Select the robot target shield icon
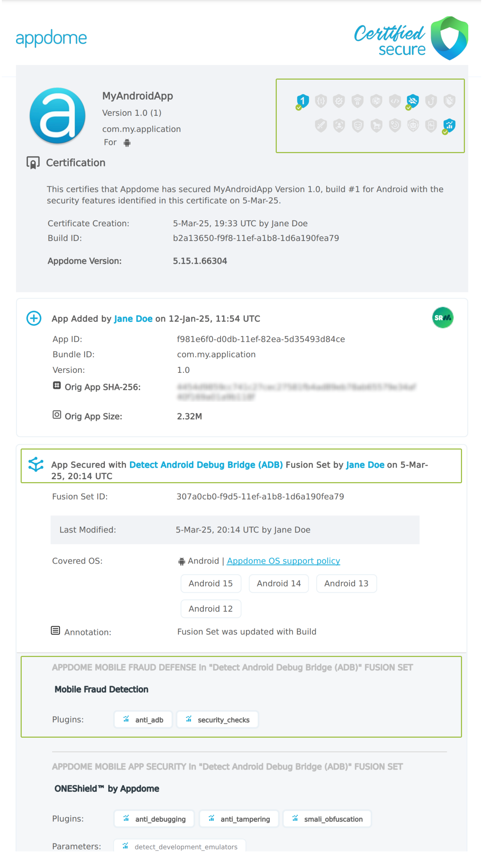 coord(413,126)
